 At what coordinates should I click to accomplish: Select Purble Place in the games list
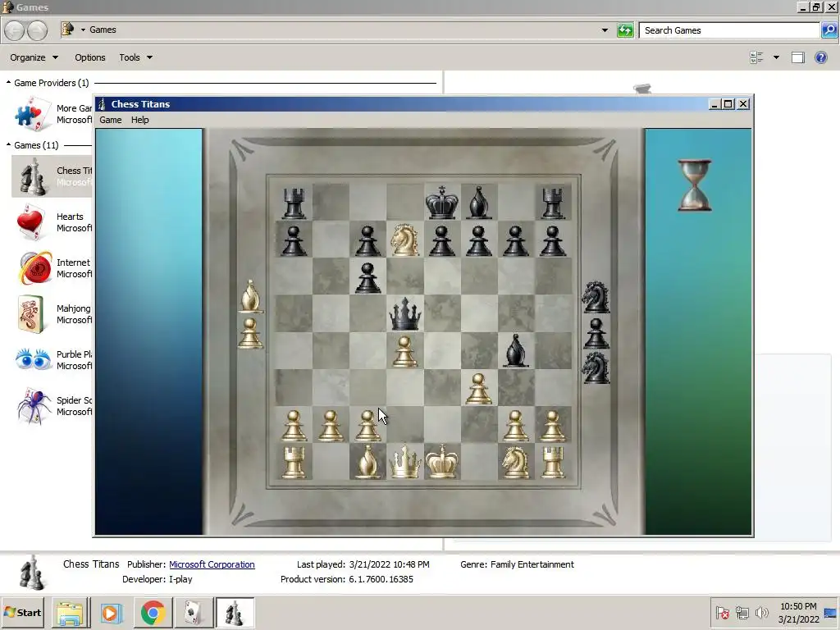pyautogui.click(x=52, y=360)
